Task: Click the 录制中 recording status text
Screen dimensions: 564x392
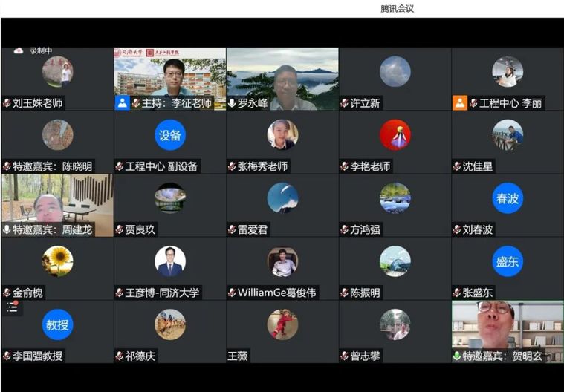Action: coord(41,50)
